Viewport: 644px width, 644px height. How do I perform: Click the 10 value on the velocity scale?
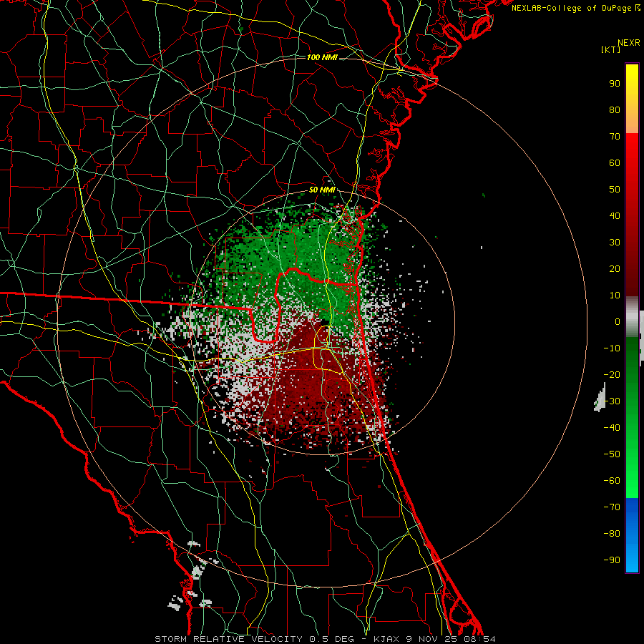coord(615,296)
